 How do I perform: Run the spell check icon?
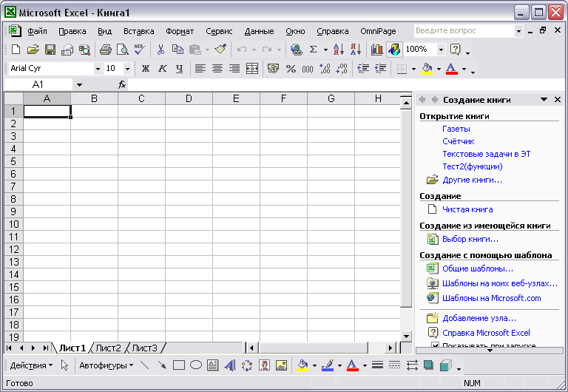[x=140, y=50]
